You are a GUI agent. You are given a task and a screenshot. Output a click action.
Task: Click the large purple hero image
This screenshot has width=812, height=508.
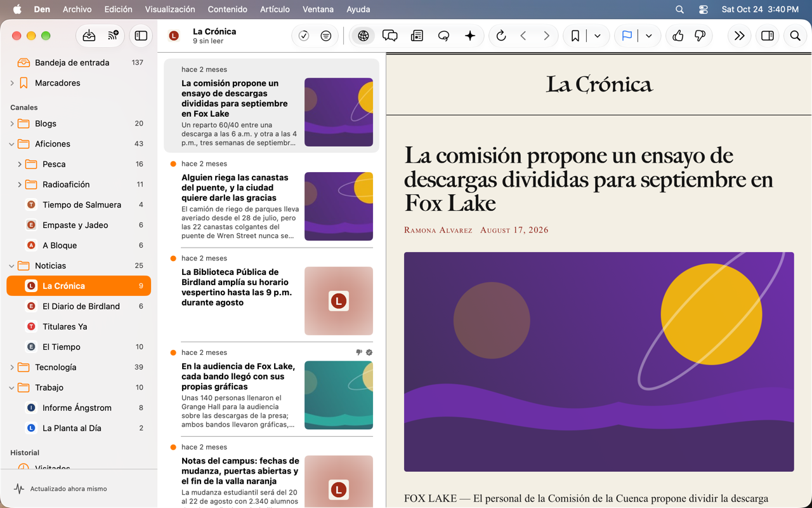pos(599,362)
